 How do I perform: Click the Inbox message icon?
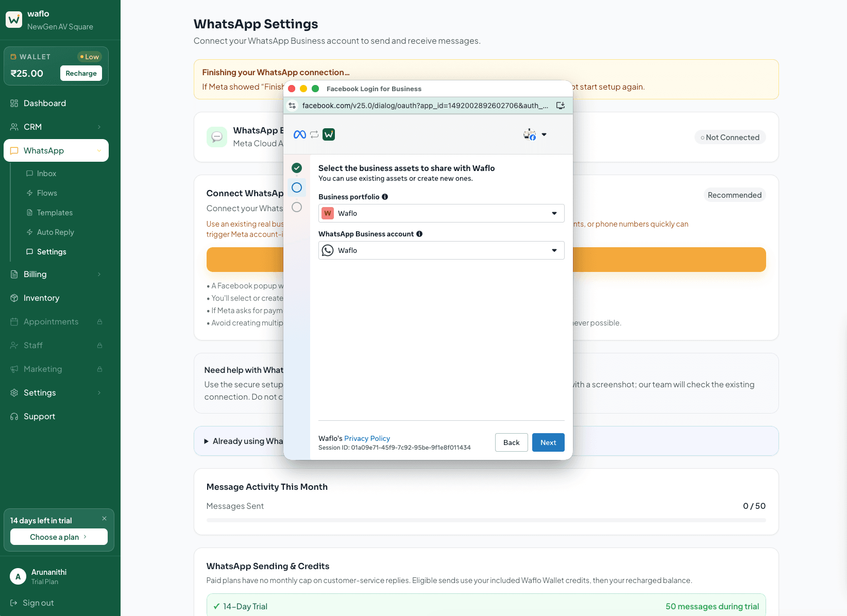coord(30,174)
